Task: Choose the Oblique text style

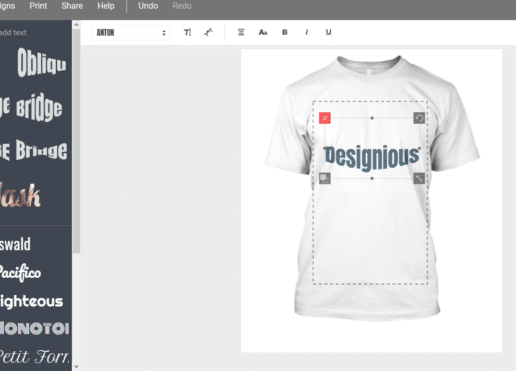Action: click(42, 63)
